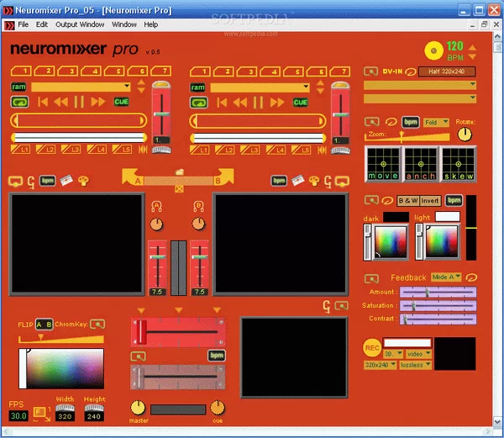Viewport: 504px width, 438px height.
Task: Click the Half 320x240 button
Action: [x=447, y=71]
